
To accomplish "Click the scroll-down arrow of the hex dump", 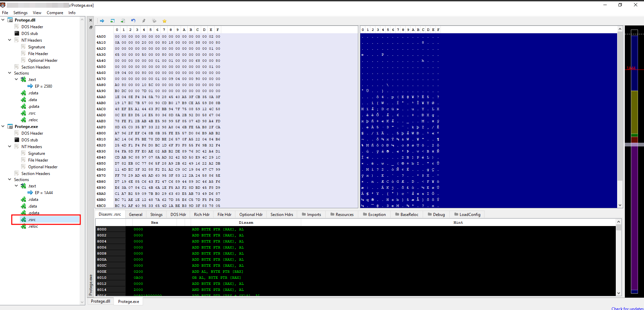I will coord(620,205).
